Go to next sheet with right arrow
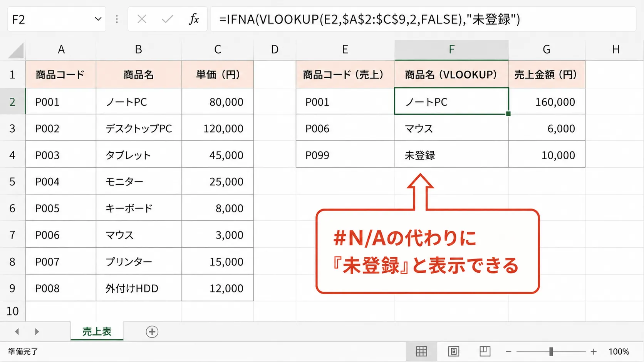Viewport: 644px width, 362px height. (37, 332)
